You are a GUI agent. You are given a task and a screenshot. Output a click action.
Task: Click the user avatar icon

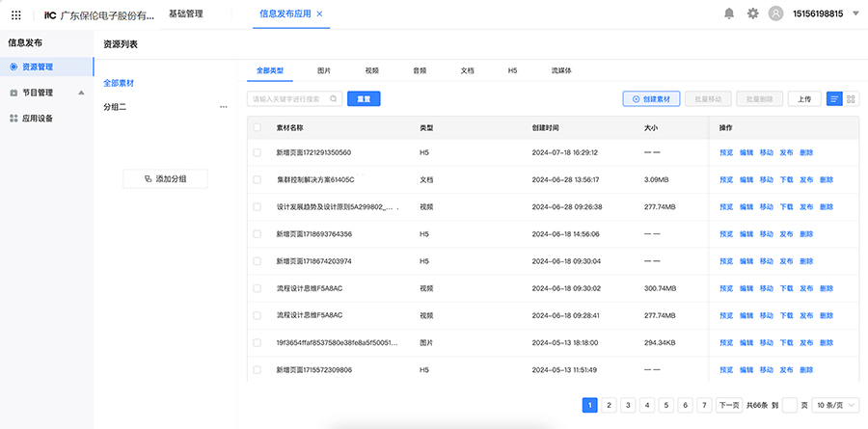click(776, 13)
